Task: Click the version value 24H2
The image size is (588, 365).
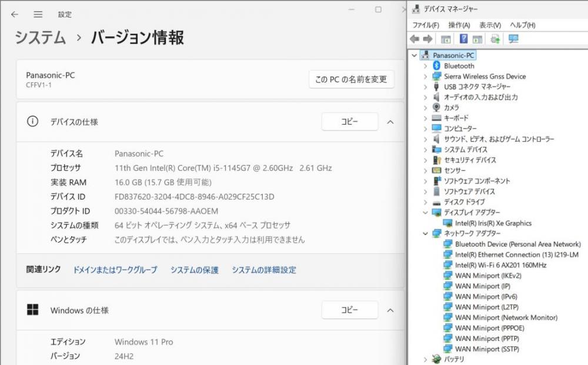Action: pos(124,356)
